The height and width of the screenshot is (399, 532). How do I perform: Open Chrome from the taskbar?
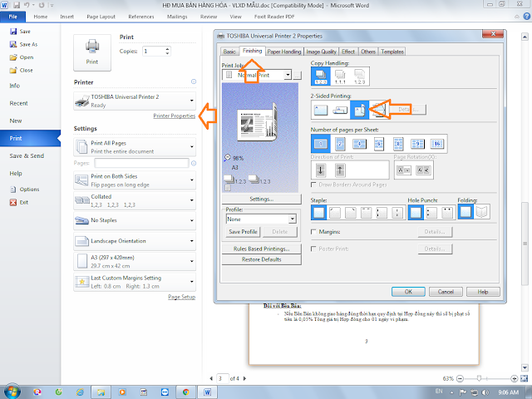pyautogui.click(x=186, y=392)
